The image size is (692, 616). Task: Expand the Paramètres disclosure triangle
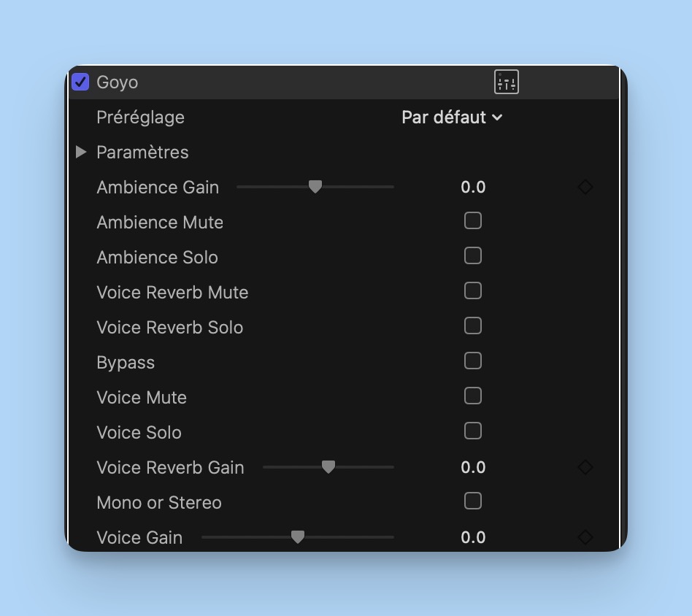(x=81, y=152)
